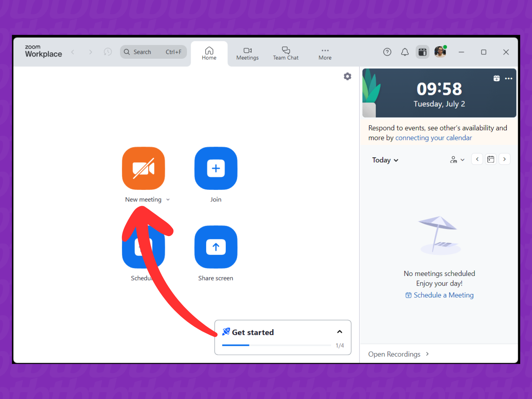Viewport: 532px width, 399px height.
Task: Open the Team Chat tab
Action: point(286,54)
